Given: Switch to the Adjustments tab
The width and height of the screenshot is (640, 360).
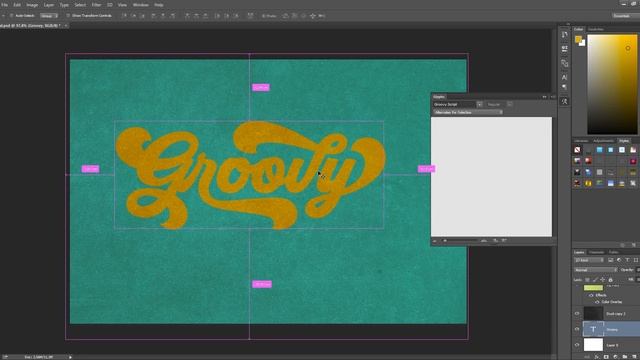Looking at the screenshot, I should (603, 141).
